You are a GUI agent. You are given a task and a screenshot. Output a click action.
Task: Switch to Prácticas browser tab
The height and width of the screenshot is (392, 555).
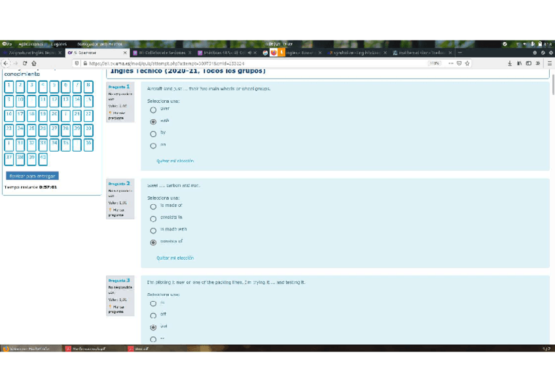pos(226,53)
